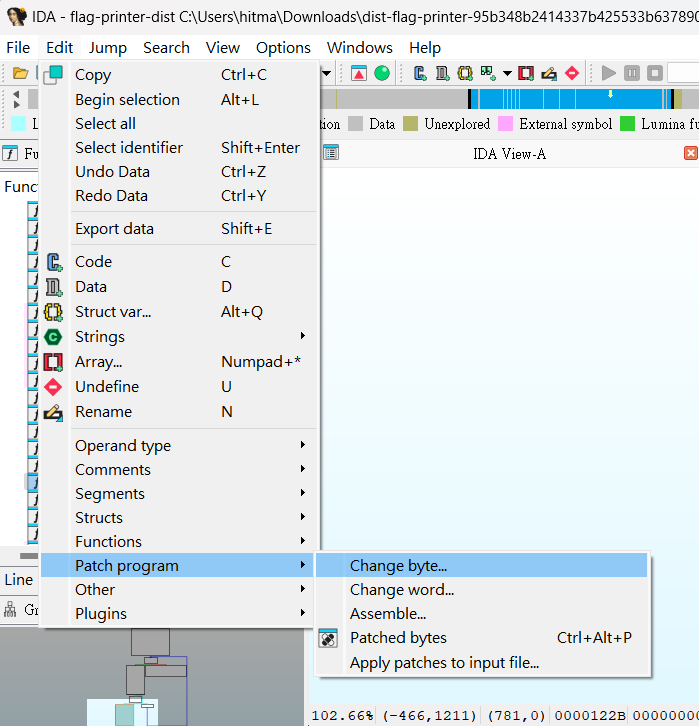This screenshot has width=699, height=726.
Task: Click the red Array toolbar icon
Action: [x=526, y=73]
